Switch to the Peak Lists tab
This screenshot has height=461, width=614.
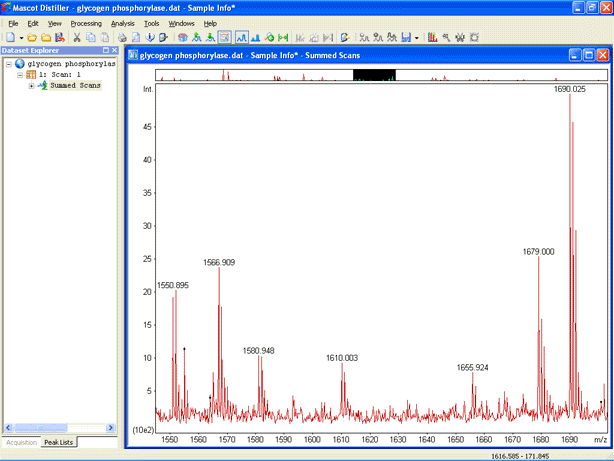click(59, 442)
